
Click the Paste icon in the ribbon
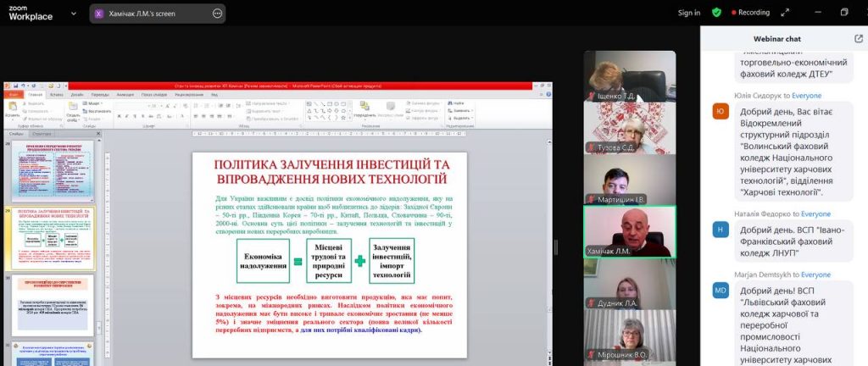11,108
